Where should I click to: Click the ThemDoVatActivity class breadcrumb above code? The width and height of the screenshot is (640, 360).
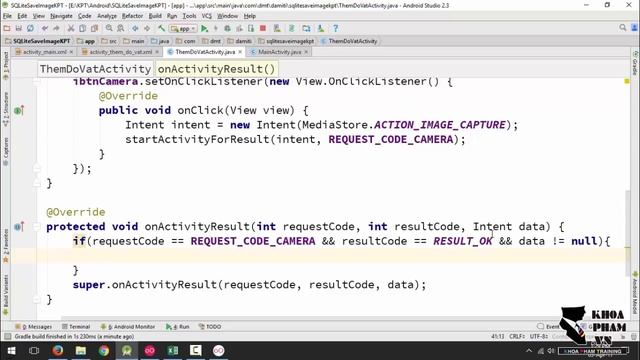[x=96, y=69]
